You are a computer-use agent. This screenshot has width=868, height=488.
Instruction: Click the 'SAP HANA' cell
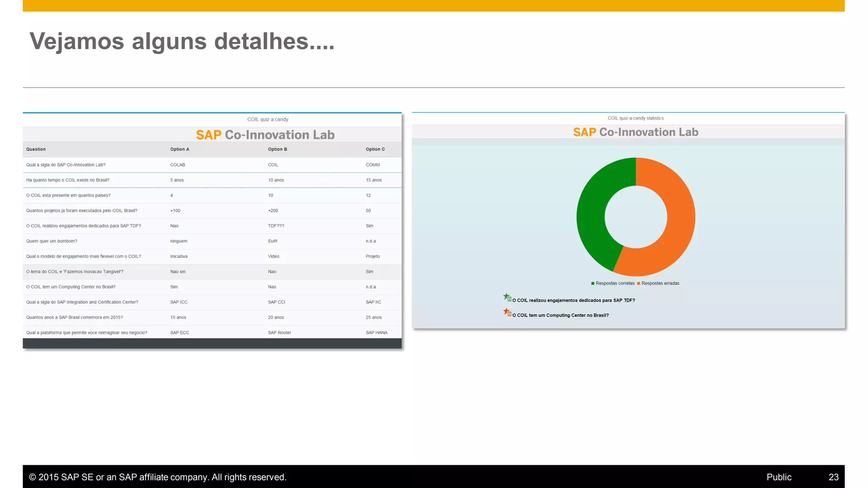(x=377, y=333)
